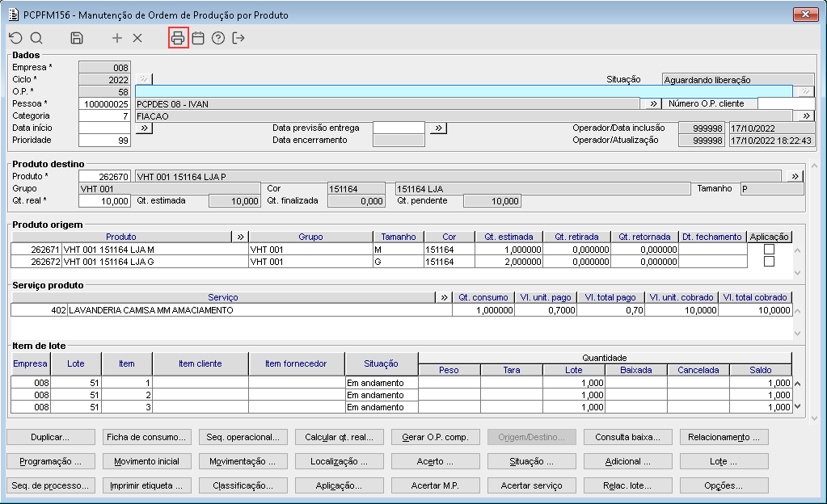This screenshot has height=504, width=827.
Task: Open search with magnifier icon
Action: pos(36,38)
